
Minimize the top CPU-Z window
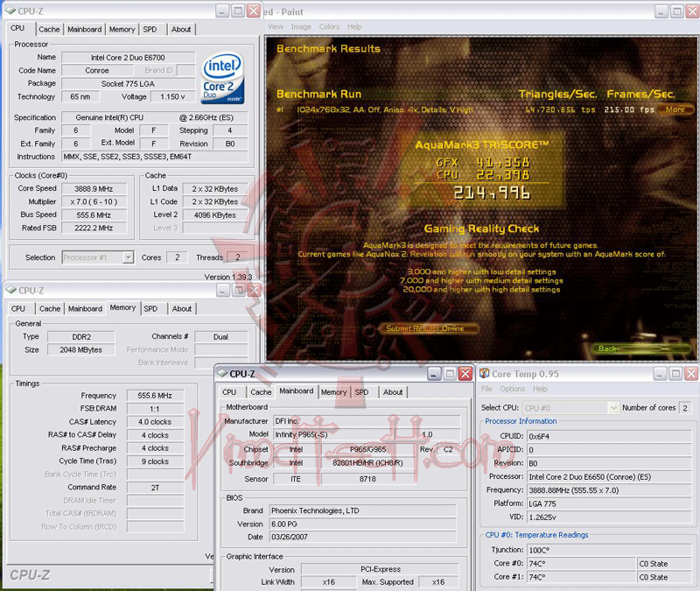tap(222, 11)
